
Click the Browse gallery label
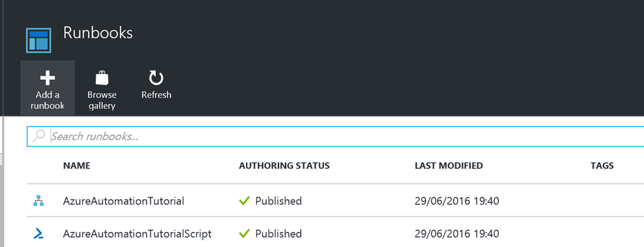pos(102,100)
